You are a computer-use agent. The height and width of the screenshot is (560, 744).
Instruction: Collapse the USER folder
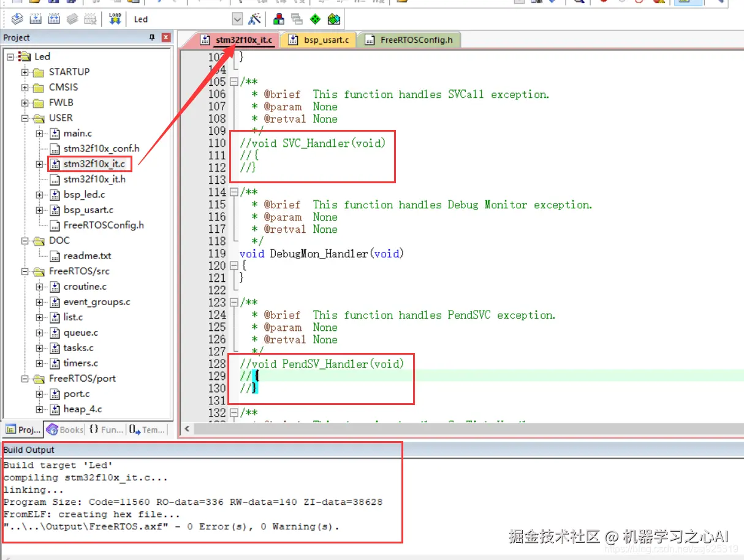pyautogui.click(x=25, y=118)
